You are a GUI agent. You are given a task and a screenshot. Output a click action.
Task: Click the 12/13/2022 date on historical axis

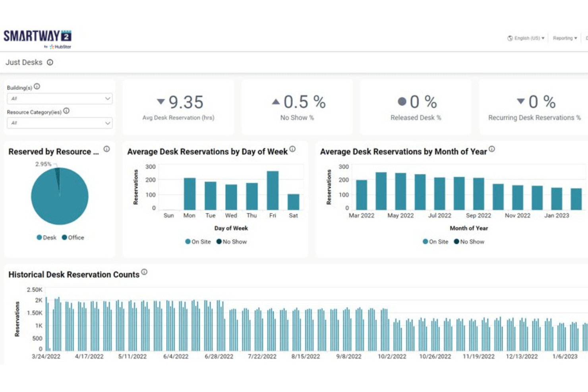[522, 357]
